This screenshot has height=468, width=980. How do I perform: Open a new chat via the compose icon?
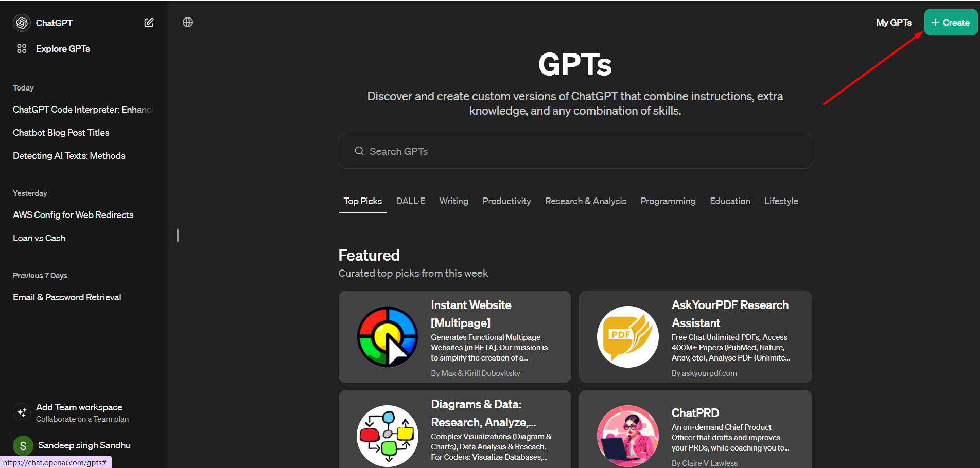(x=149, y=22)
